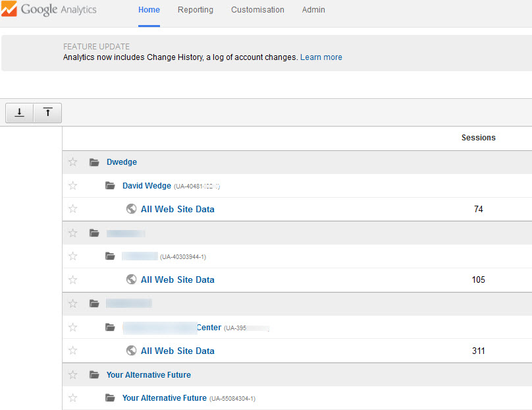This screenshot has height=410, width=532.
Task: Click the globe icon beside 105 sessions view
Action: [131, 279]
